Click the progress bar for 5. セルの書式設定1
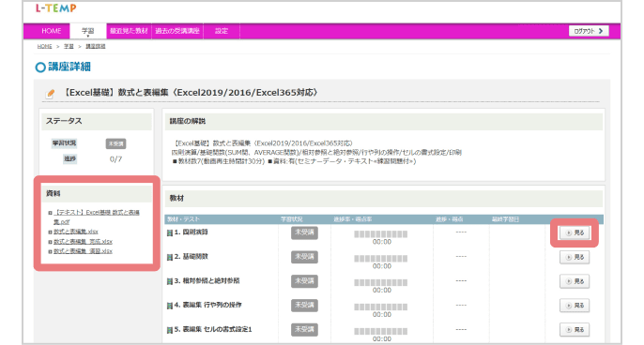Viewport: 644px width, 345px height. (381, 332)
